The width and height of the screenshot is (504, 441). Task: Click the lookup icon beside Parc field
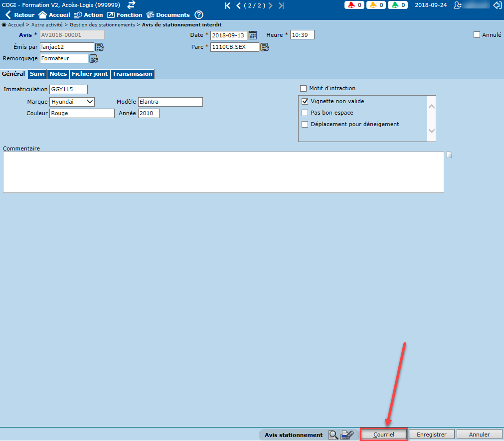tap(265, 47)
